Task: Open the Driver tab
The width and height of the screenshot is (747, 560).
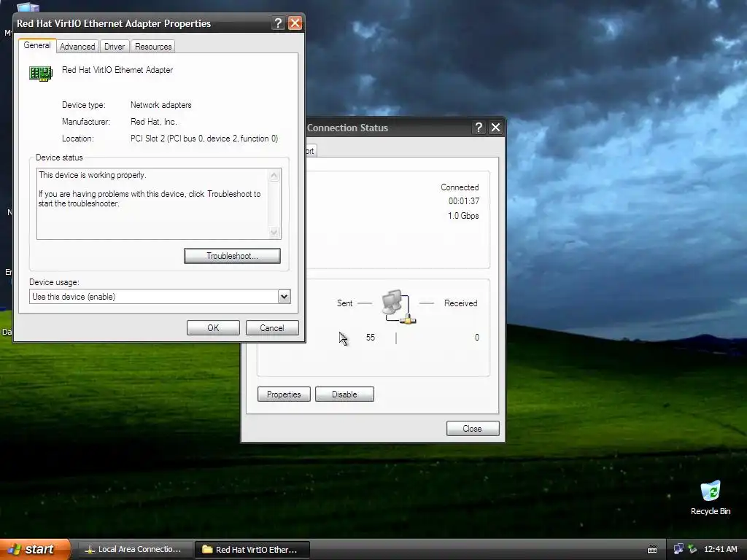Action: pyautogui.click(x=115, y=46)
